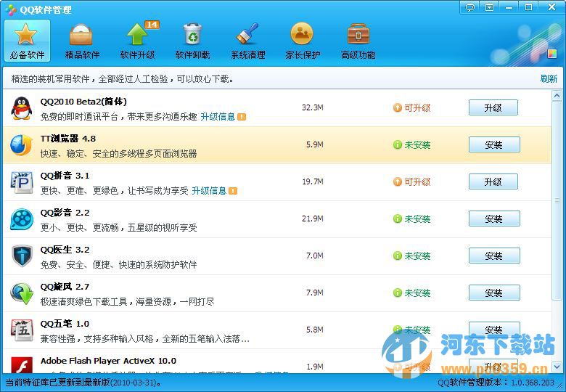Click the QQ影音 film reel icon
This screenshot has width=566, height=392.
coord(22,219)
